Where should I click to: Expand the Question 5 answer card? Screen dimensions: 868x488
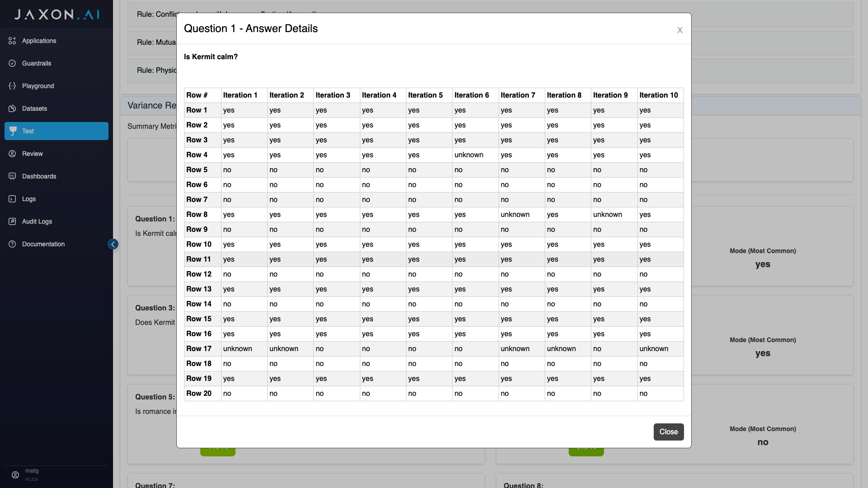click(154, 397)
